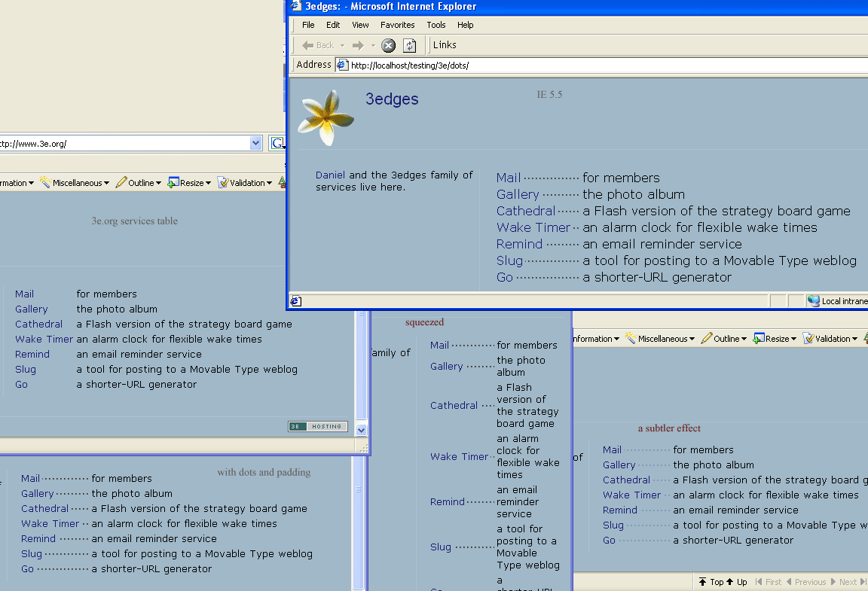Click Wake Timer in the 3e.org services table
This screenshot has height=591, width=868.
pyautogui.click(x=44, y=339)
